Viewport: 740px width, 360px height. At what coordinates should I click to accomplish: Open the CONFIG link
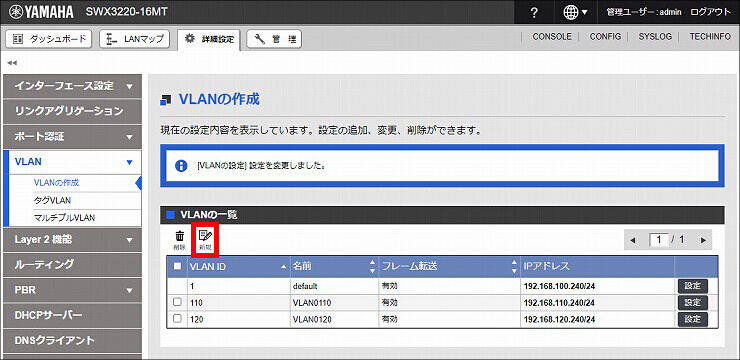[605, 36]
